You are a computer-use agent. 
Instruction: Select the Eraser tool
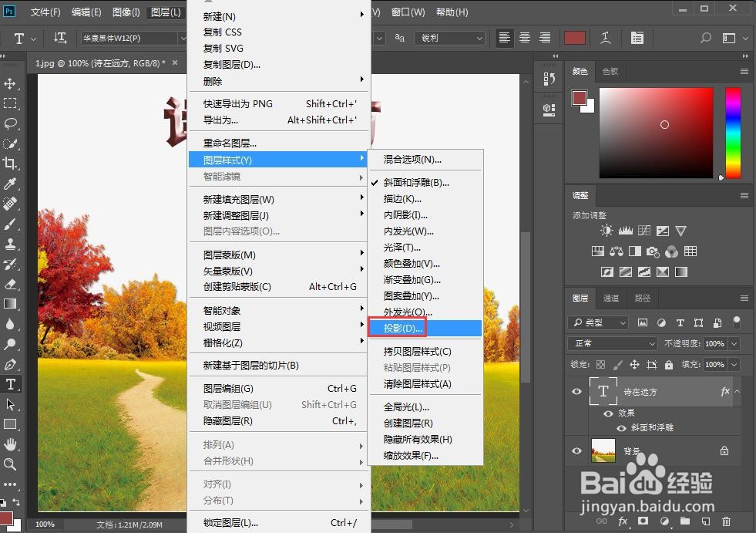pos(10,284)
